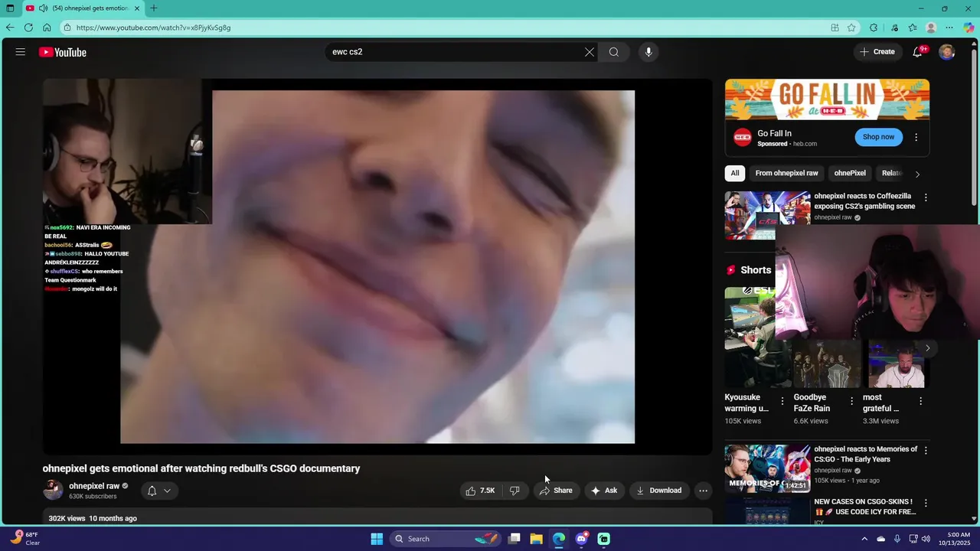Open the Favorites list icon
The width and height of the screenshot is (980, 551).
(913, 28)
